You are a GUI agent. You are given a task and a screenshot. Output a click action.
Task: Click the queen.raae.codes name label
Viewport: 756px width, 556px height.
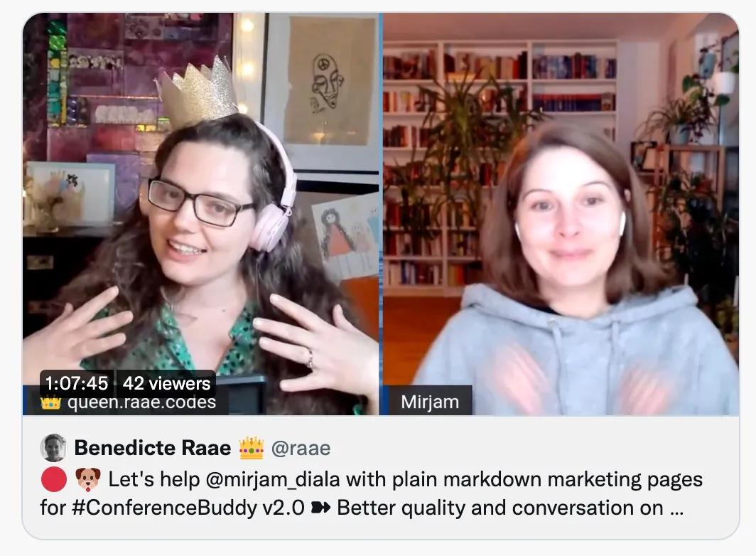point(142,402)
